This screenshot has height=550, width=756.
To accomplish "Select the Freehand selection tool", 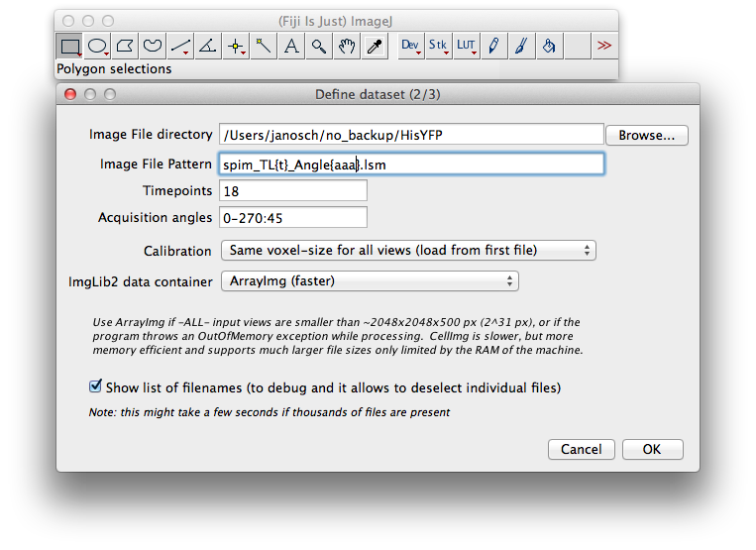I will (x=153, y=46).
